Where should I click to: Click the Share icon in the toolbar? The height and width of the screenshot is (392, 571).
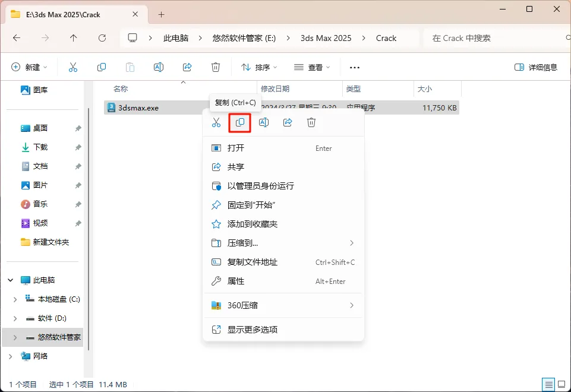click(x=187, y=67)
